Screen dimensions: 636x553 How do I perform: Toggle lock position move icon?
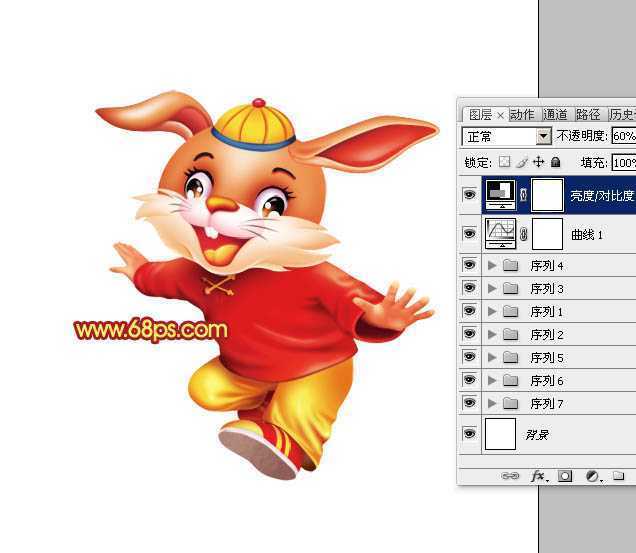(539, 162)
